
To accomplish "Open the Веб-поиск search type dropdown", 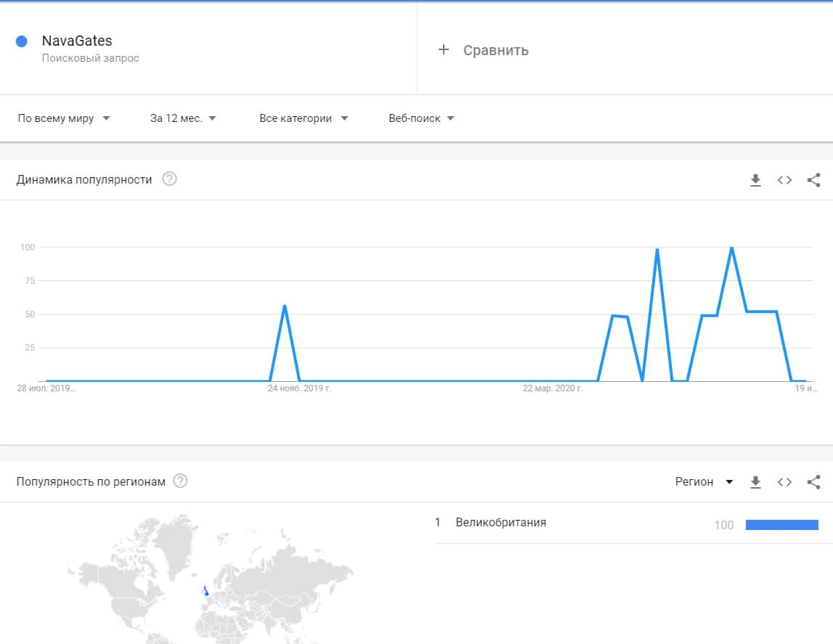I will pos(421,118).
